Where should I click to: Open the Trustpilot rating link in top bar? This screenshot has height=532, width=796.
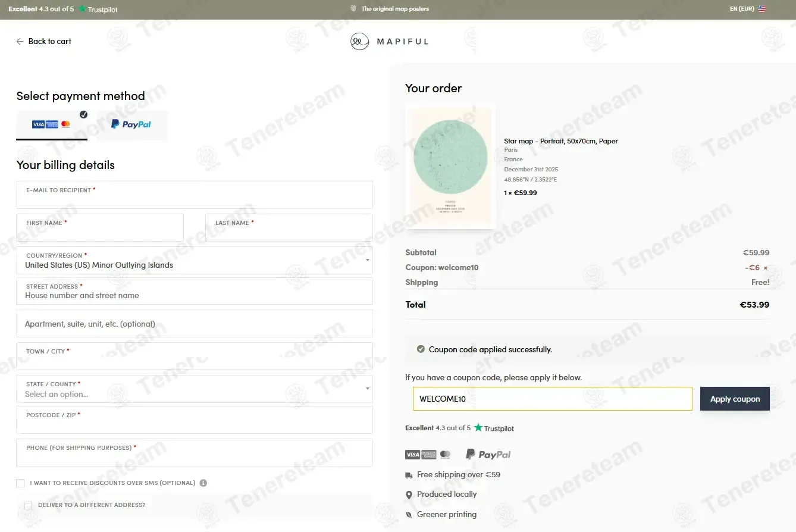click(x=63, y=9)
